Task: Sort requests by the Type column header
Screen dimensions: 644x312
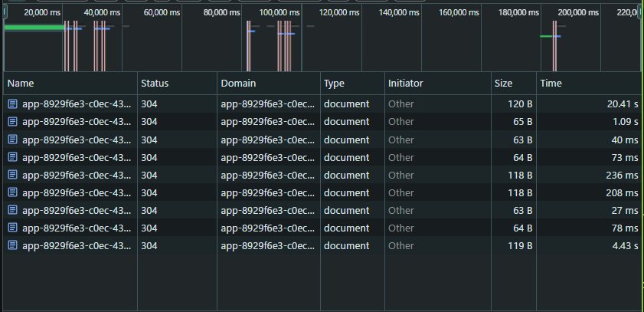Action: click(x=352, y=84)
